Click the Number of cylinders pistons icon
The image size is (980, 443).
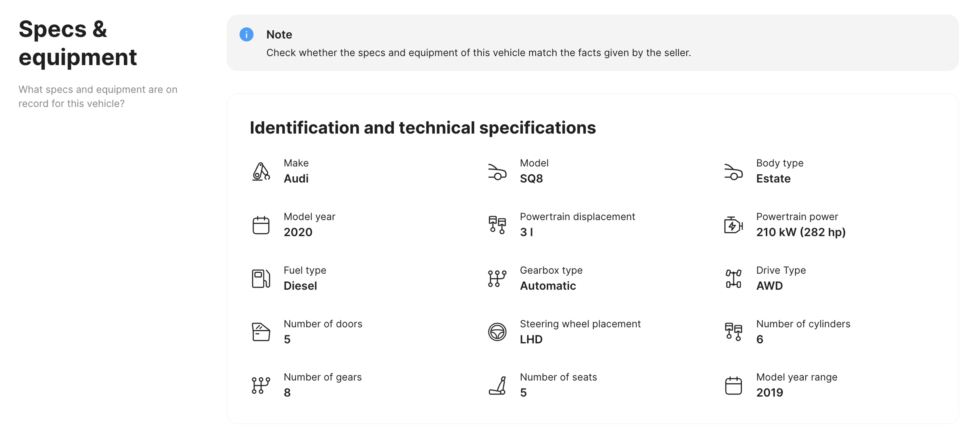(x=733, y=332)
